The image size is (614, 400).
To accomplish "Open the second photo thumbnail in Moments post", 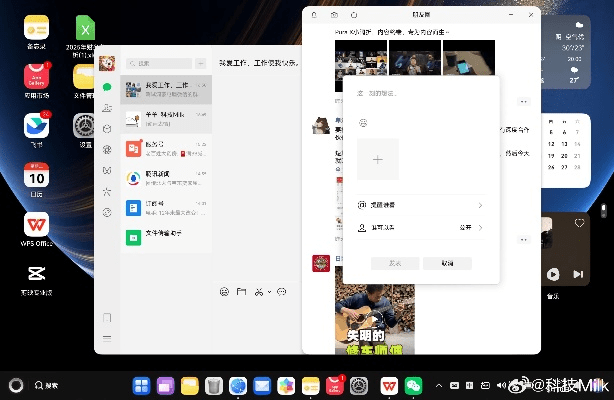I will point(415,58).
